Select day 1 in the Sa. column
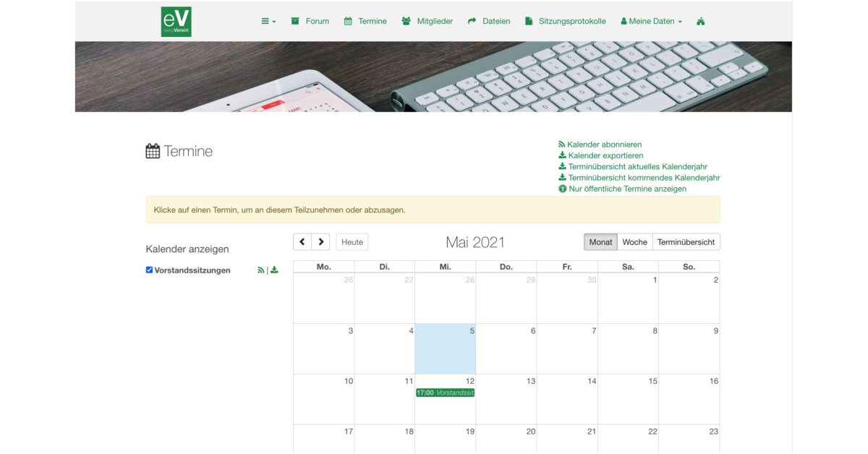Viewport: 868px width, 454px height. point(628,298)
